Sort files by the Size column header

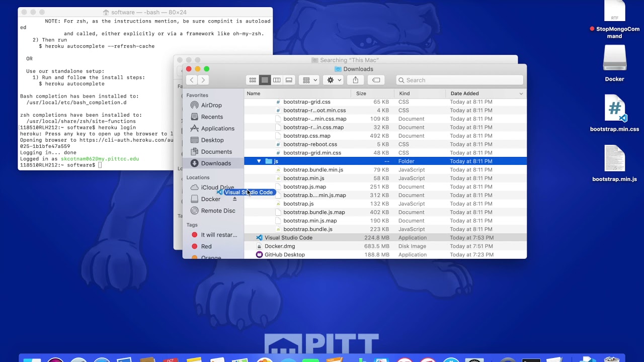click(x=372, y=94)
